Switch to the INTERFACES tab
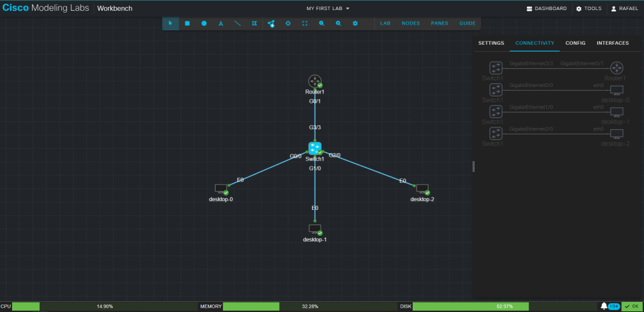Viewport: 644px width, 312px height. coord(612,43)
